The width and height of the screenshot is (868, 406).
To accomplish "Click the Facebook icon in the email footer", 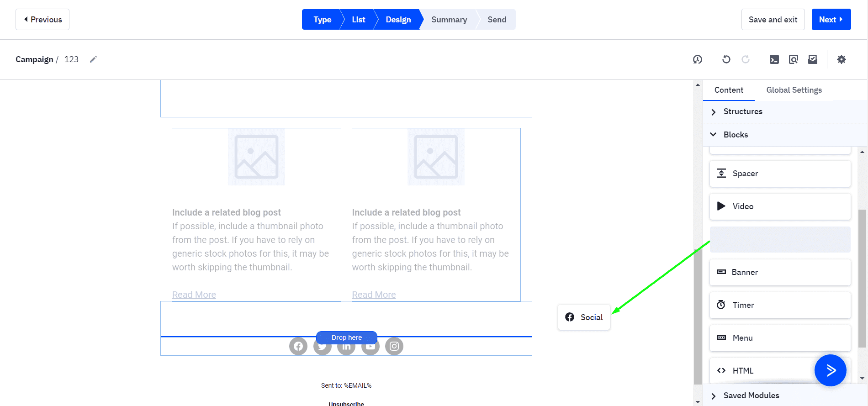I will tap(298, 347).
